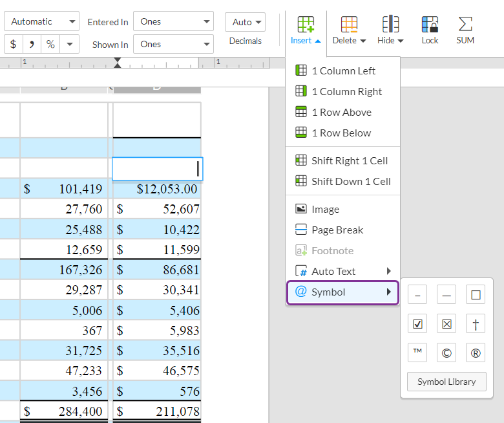The width and height of the screenshot is (504, 423).
Task: Click the Lock cells icon
Action: click(x=430, y=30)
